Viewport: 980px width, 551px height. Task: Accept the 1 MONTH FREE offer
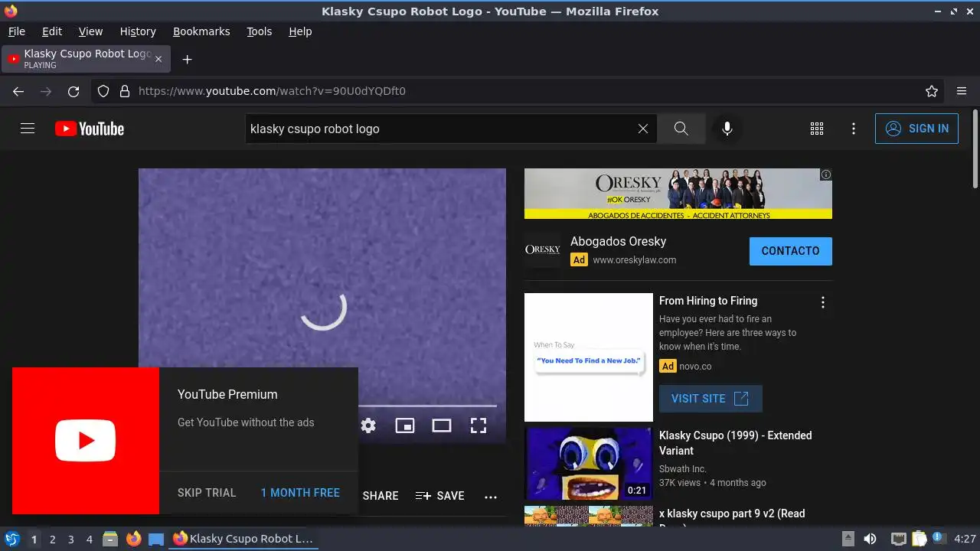coord(300,493)
